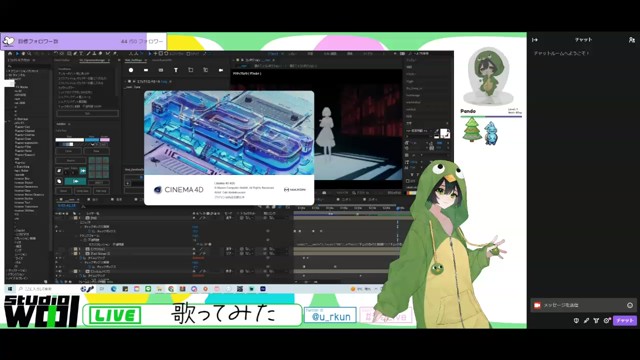Viewport: 640px width, 360px height.
Task: Click the Cinema 4D splash screen image
Action: click(229, 133)
